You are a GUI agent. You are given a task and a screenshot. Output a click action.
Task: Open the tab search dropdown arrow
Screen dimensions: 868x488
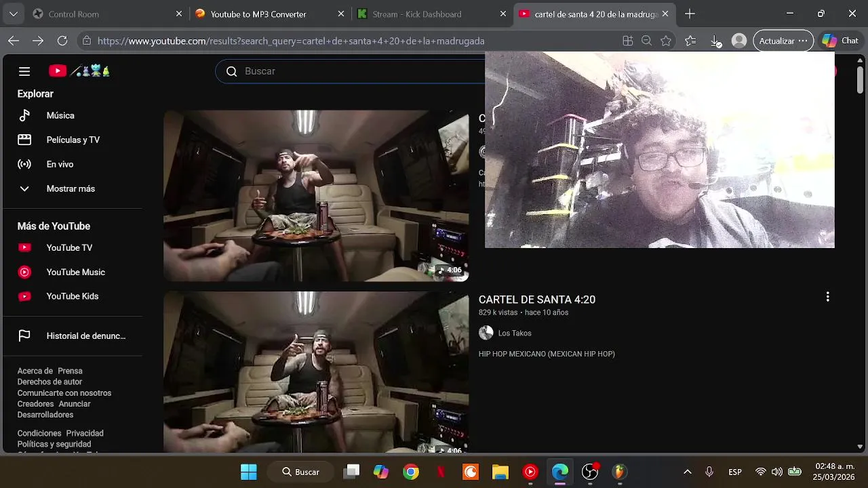[14, 14]
